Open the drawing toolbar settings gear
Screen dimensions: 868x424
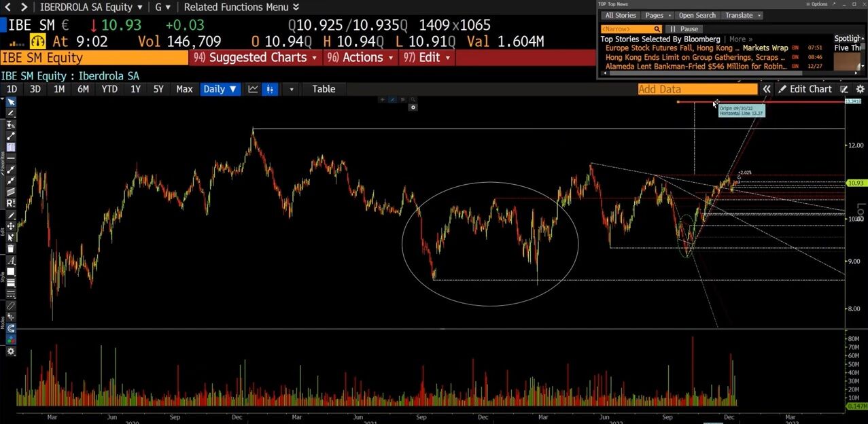tap(11, 351)
